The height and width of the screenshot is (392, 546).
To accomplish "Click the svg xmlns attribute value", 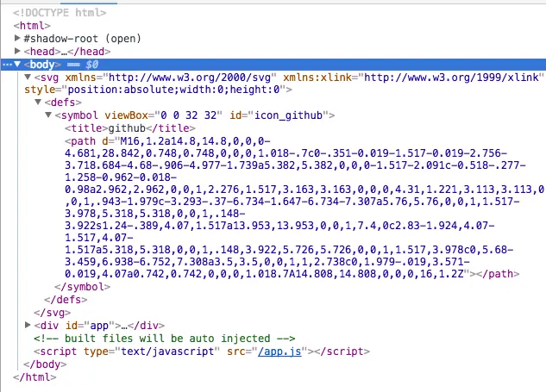I will click(x=190, y=78).
